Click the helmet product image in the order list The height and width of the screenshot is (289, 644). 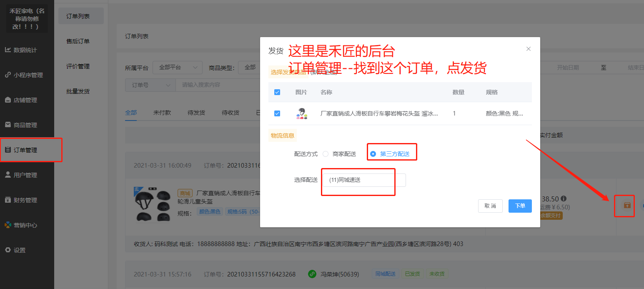[152, 204]
